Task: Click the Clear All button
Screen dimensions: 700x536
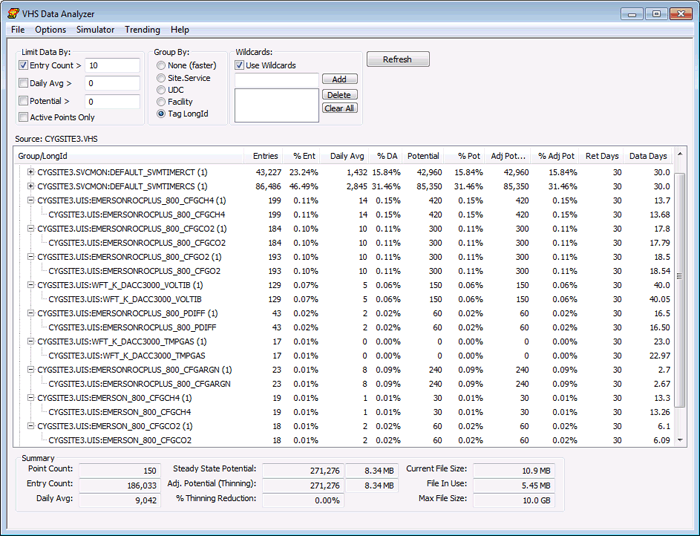Action: (339, 108)
